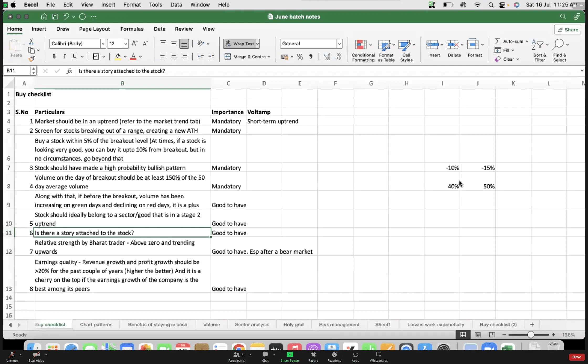Click the zoom slider handle in status bar
588x364 pixels.
tap(531, 335)
